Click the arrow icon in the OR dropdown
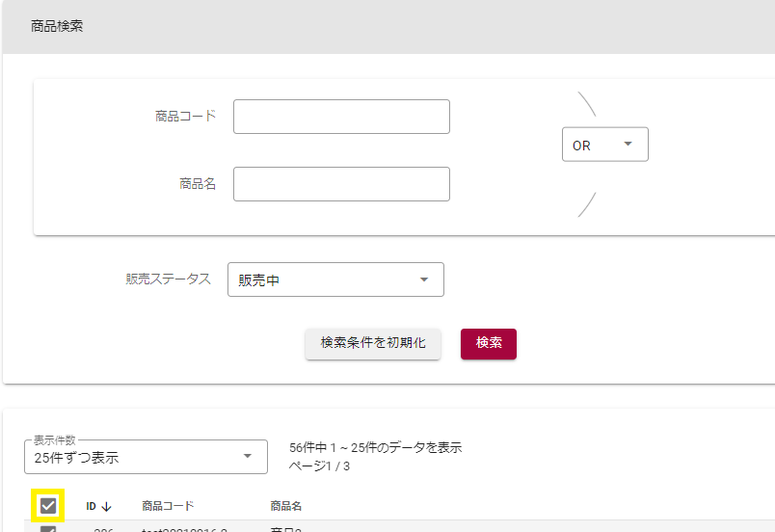Viewport: 775px width, 532px height. pos(628,145)
